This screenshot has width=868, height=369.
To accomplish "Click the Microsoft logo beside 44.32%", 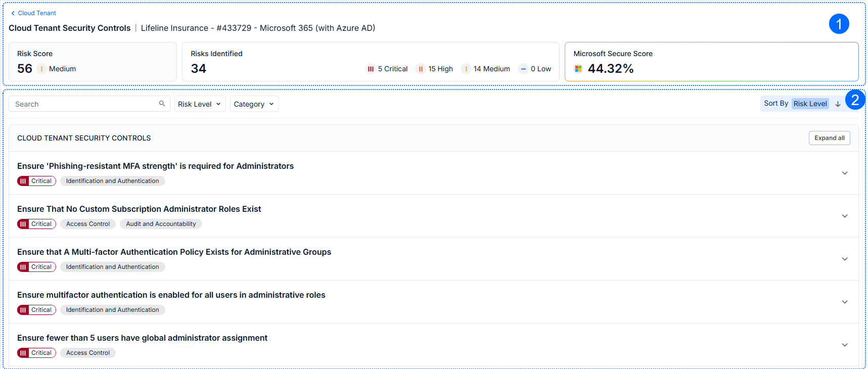I will 578,69.
